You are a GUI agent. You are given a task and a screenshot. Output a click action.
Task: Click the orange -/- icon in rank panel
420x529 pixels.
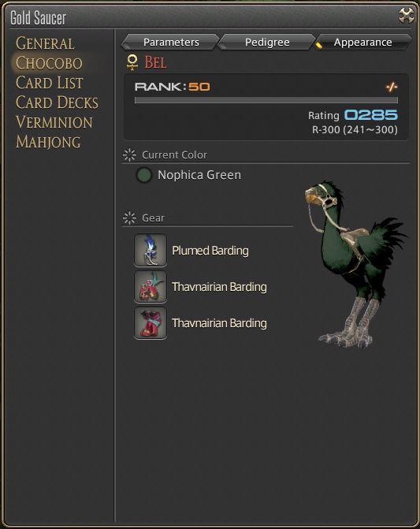(392, 87)
